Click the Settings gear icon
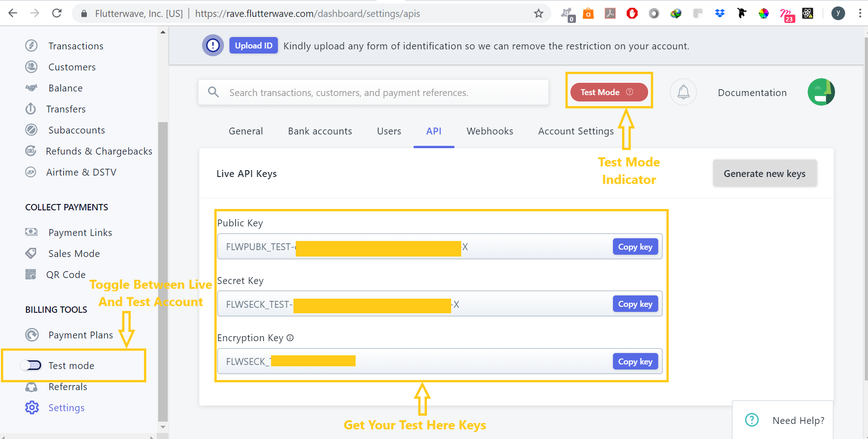 pos(32,407)
